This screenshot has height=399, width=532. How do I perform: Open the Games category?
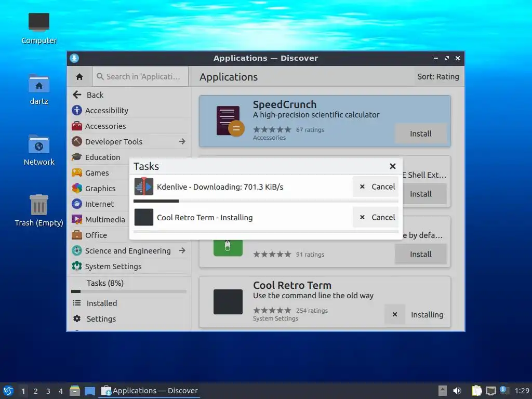(x=99, y=172)
